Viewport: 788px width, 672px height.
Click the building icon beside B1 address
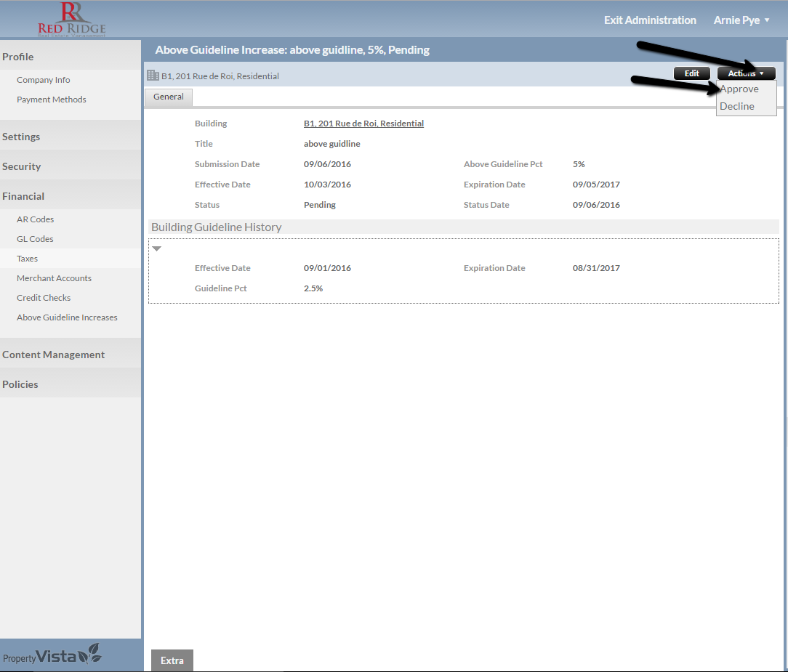coord(153,76)
